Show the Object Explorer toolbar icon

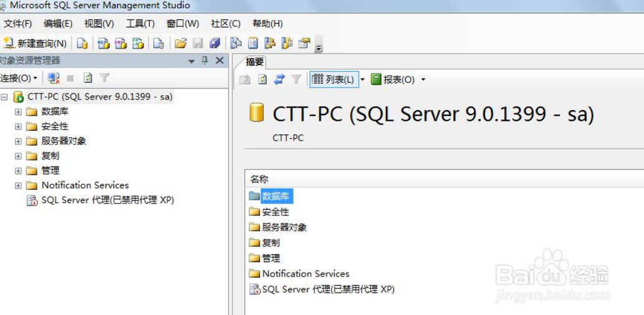(x=270, y=44)
